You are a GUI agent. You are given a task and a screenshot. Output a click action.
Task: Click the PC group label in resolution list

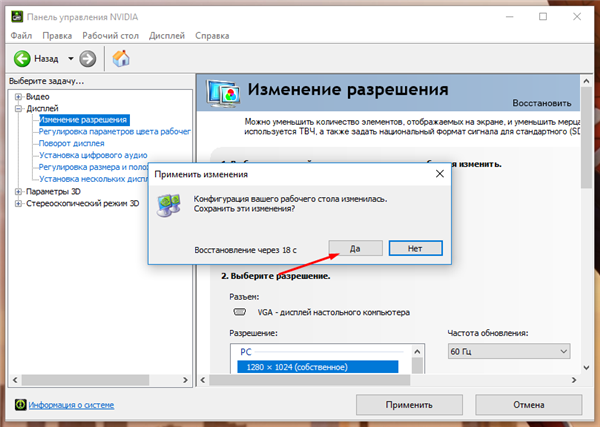click(246, 352)
